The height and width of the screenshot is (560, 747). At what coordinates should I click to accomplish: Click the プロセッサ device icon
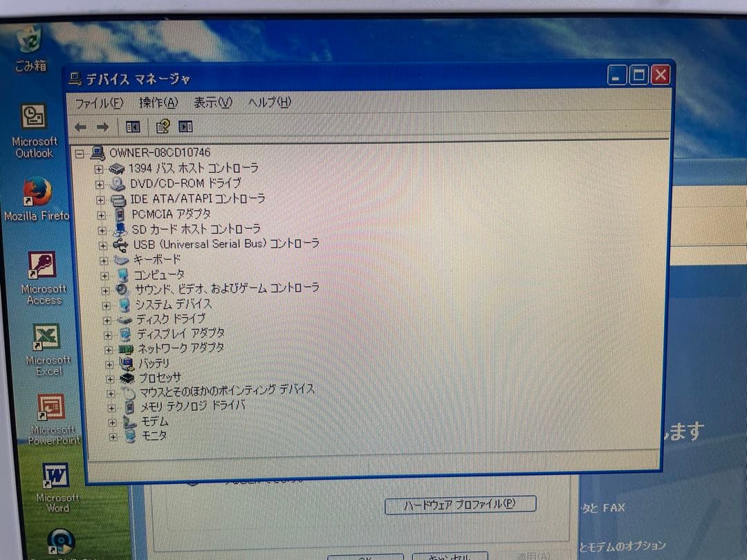[x=126, y=377]
